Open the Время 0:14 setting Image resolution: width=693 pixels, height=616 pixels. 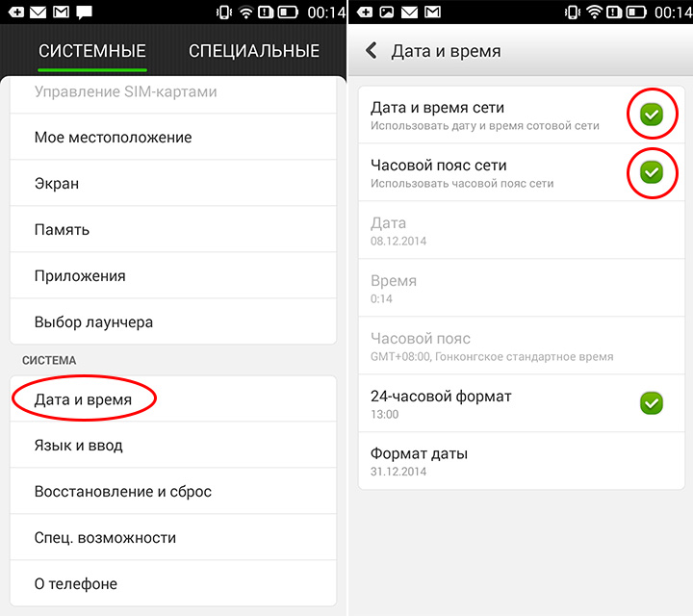point(521,288)
